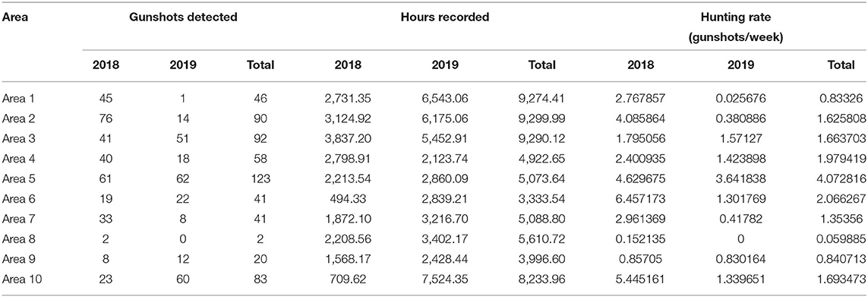Click the Area 1 row label
The image size is (868, 297).
click(16, 99)
